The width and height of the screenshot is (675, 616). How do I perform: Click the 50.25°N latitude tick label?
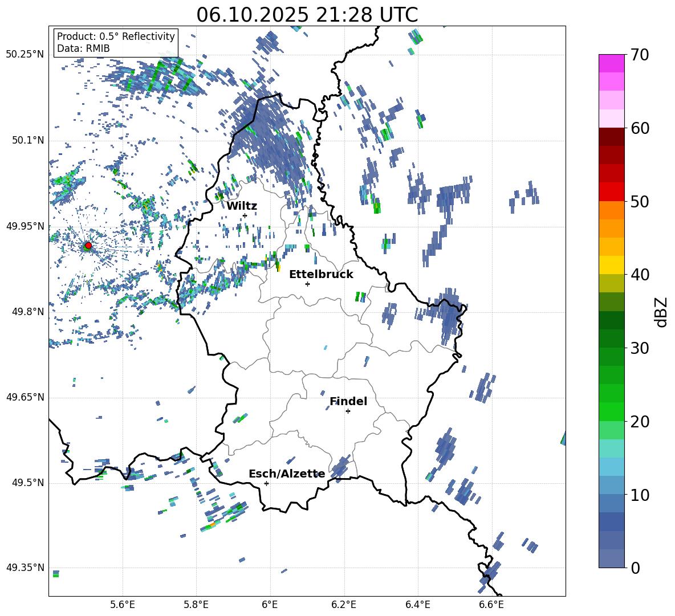25,55
